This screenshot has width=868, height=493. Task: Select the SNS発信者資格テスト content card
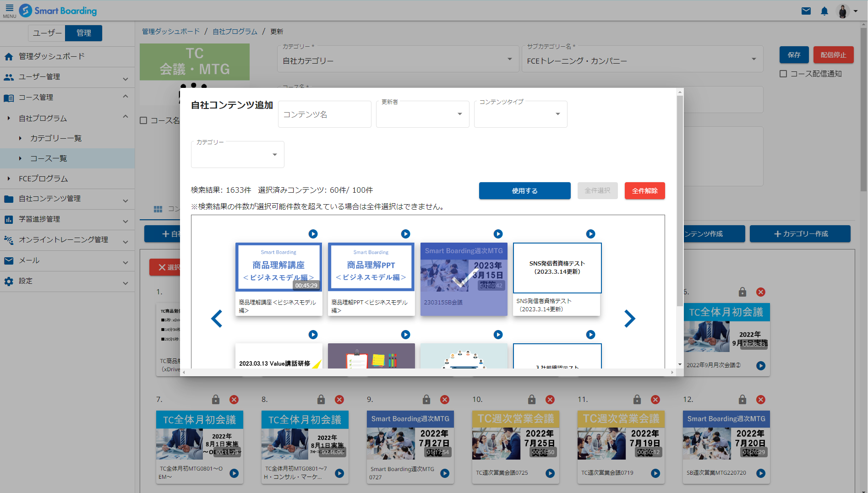pyautogui.click(x=557, y=279)
